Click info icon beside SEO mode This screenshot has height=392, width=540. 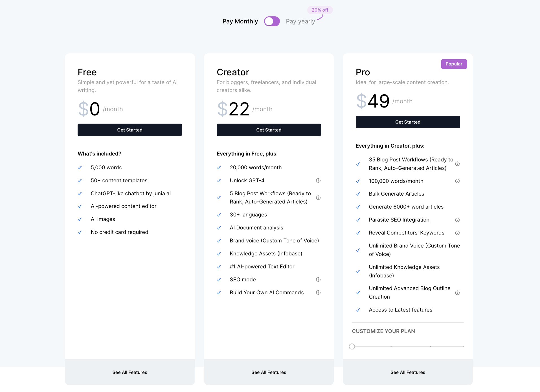318,280
